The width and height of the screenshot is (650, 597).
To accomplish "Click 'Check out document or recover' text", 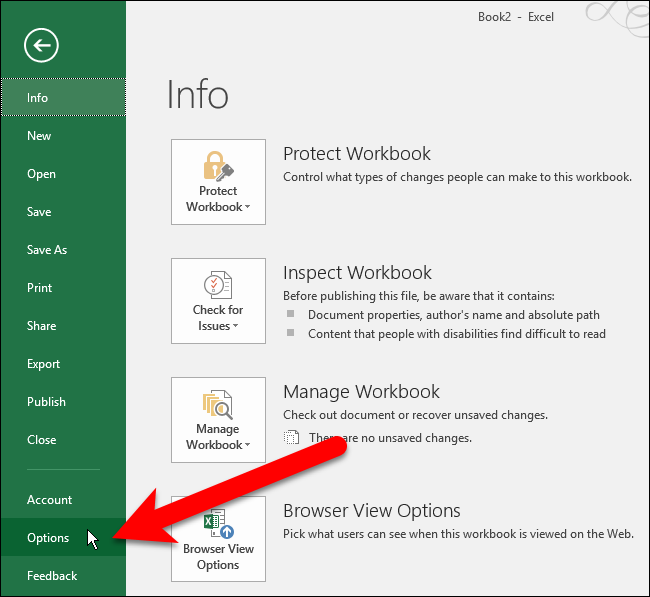I will pos(415,415).
